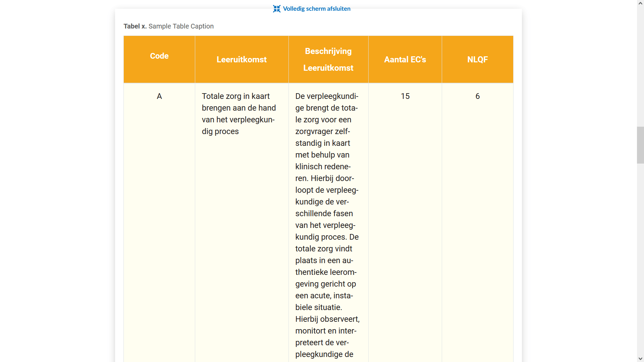Image resolution: width=644 pixels, height=362 pixels.
Task: Click the Beschrijving Leeruitkomst header
Action: [x=328, y=59]
